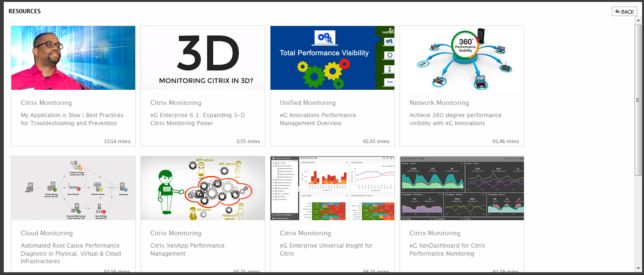644x275 pixels.
Task: Open 'eG Innovations Performance Management Overview' title
Action: (x=318, y=119)
